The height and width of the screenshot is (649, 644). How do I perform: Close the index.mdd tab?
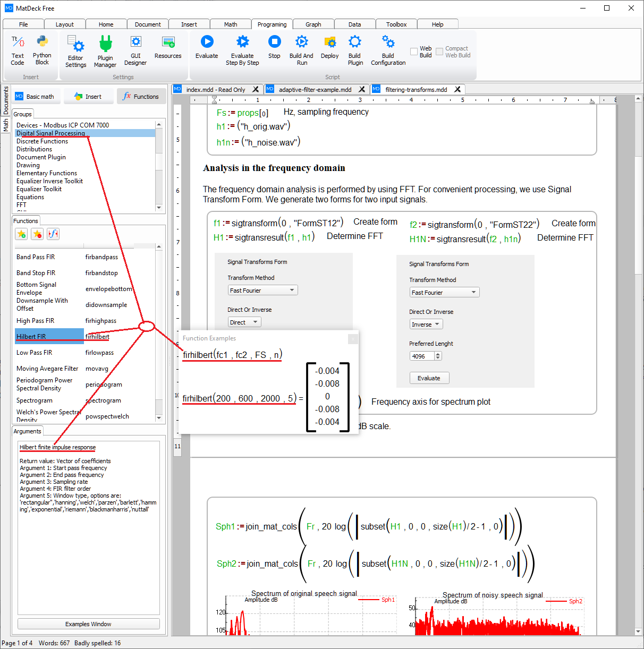click(x=256, y=89)
